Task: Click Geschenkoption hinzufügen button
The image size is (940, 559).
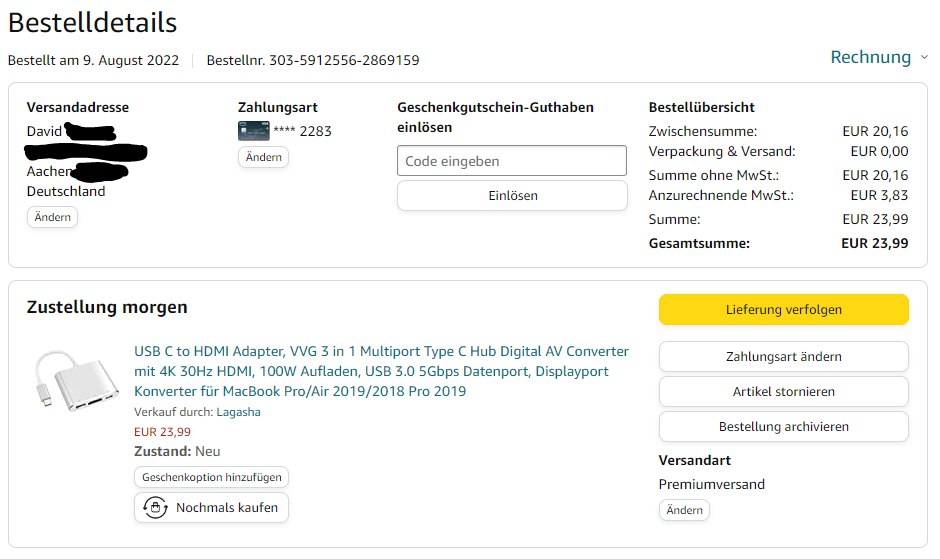Action: click(211, 478)
